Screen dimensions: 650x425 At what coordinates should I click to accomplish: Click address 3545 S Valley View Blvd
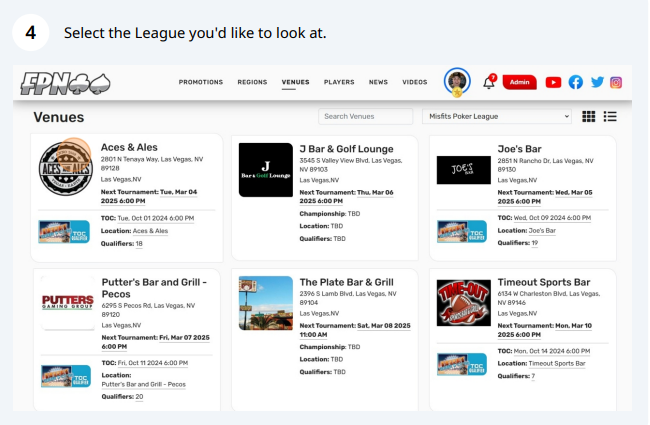[x=351, y=165]
